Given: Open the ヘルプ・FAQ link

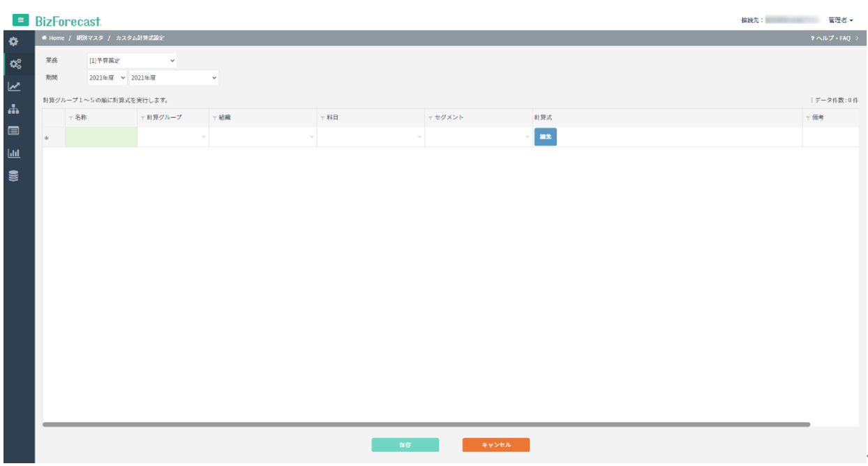Looking at the screenshot, I should tap(833, 38).
